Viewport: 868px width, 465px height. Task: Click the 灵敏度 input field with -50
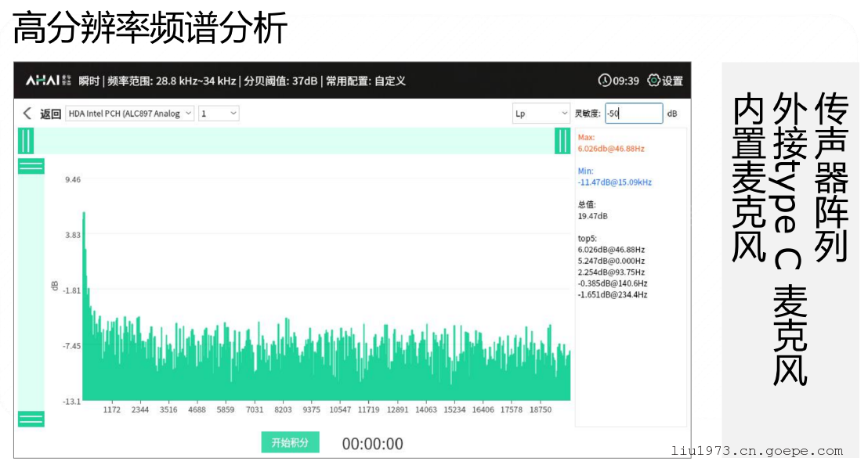tap(633, 114)
